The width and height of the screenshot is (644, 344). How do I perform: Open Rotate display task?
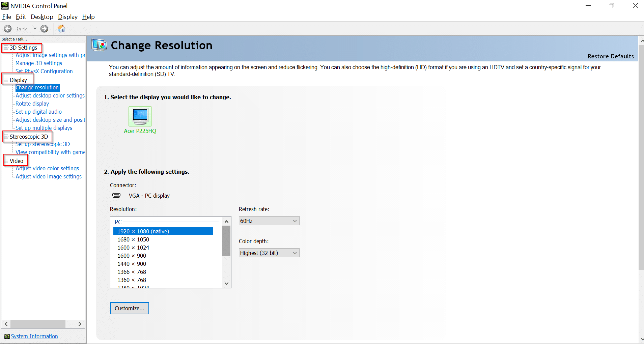(32, 104)
